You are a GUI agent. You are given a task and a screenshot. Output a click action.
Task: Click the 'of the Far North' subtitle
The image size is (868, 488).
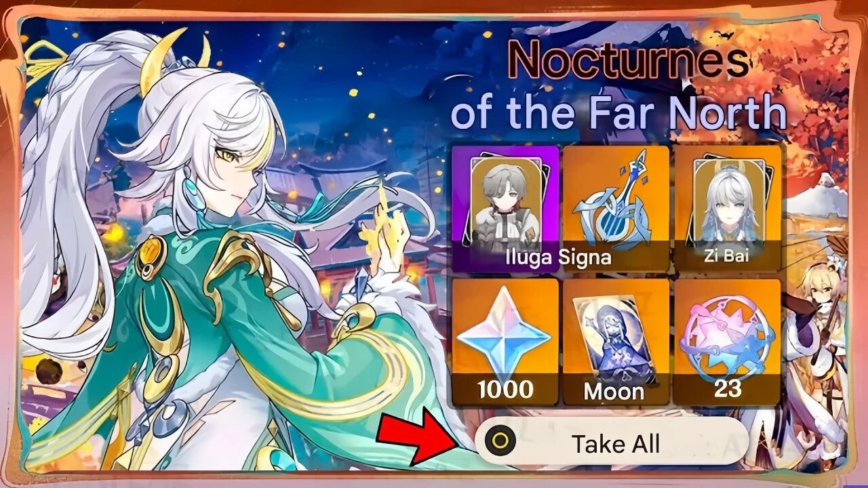[x=618, y=112]
